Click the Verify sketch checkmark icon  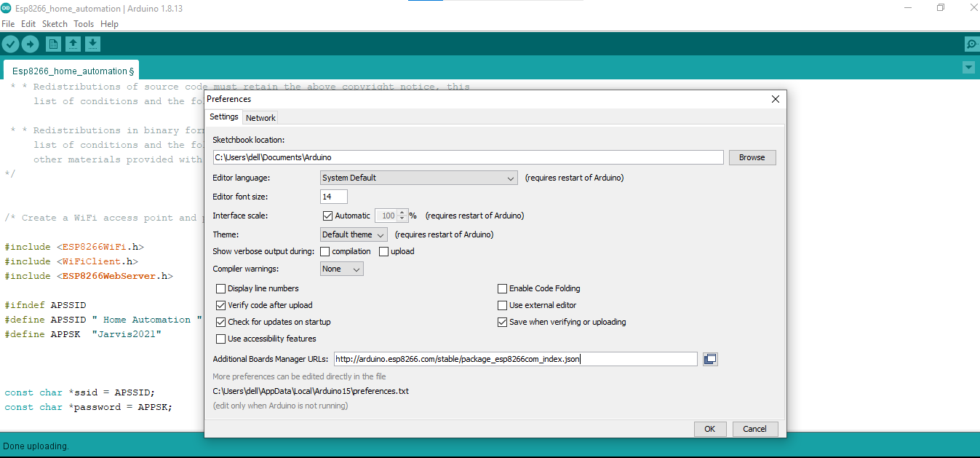[x=10, y=44]
